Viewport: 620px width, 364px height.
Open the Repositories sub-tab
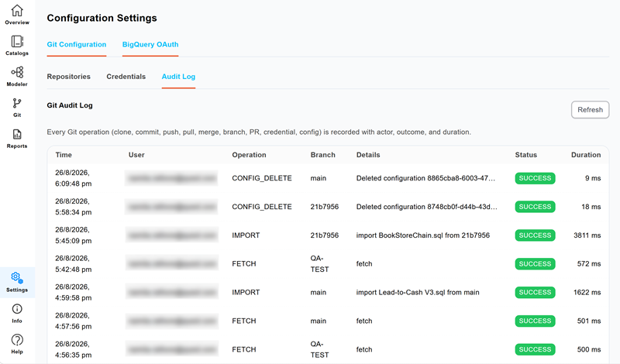click(69, 77)
